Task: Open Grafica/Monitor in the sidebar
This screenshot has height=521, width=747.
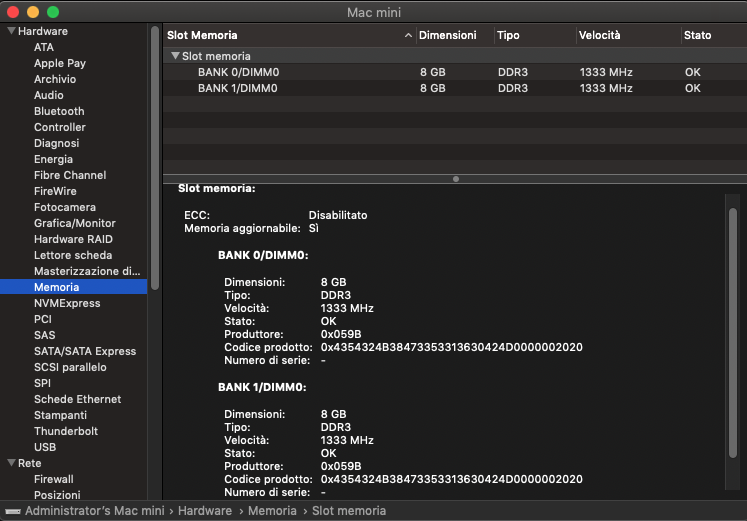Action: click(75, 223)
